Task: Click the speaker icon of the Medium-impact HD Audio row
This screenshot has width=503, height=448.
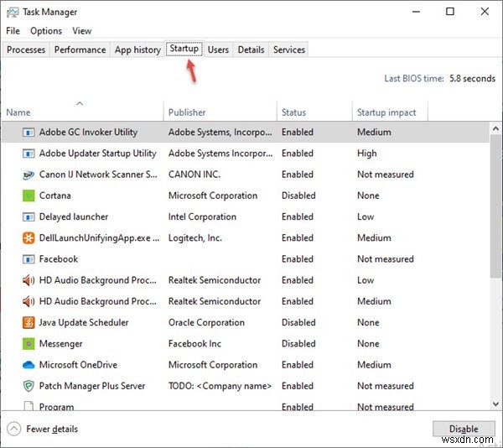Action: coord(29,302)
